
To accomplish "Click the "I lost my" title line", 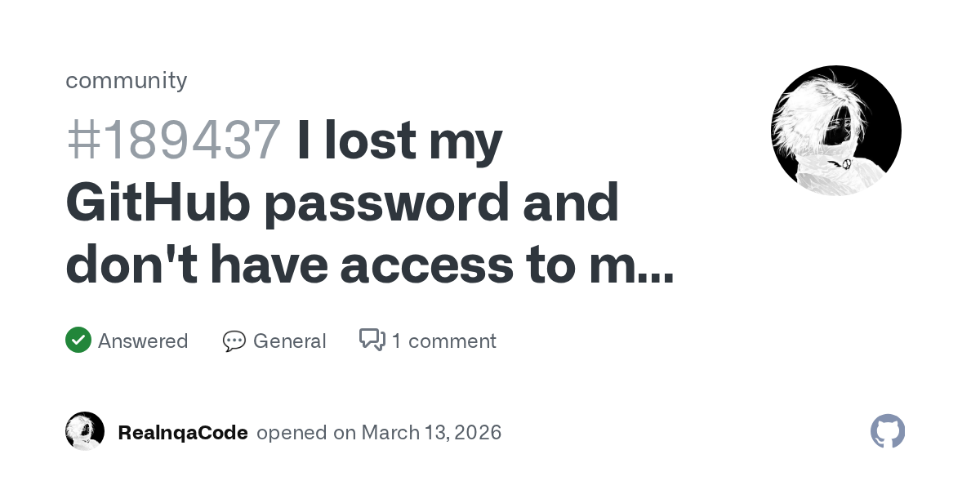I will click(399, 140).
